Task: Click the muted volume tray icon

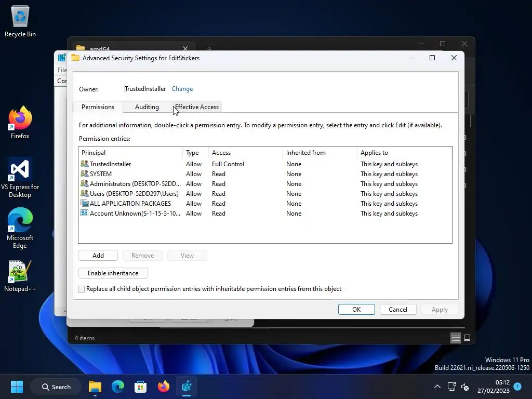Action: [465, 387]
